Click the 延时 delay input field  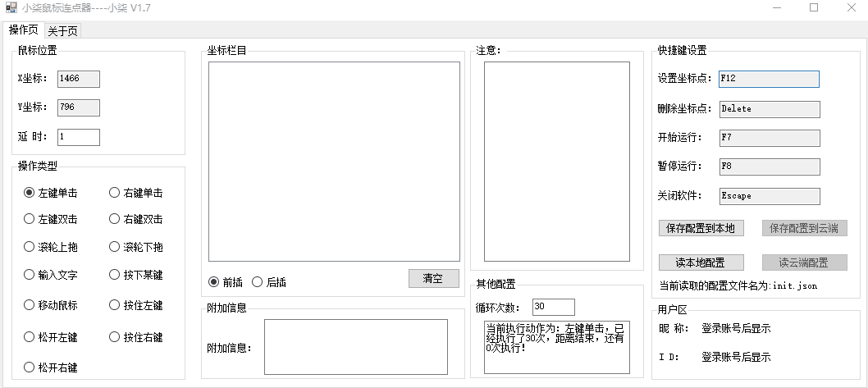coord(79,137)
